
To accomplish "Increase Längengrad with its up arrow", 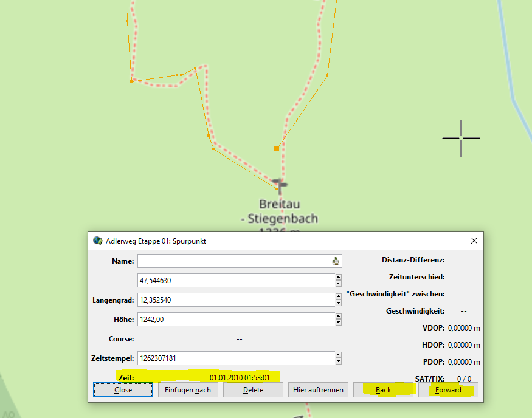I will pyautogui.click(x=338, y=296).
